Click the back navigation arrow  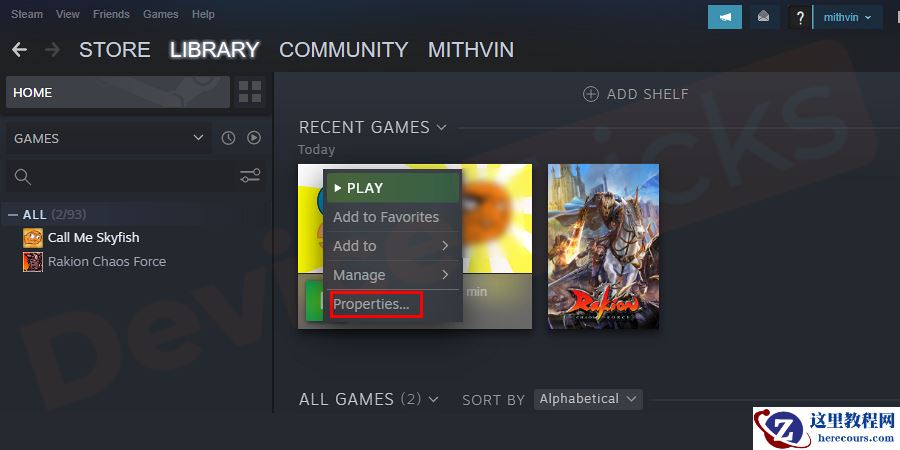[x=20, y=50]
